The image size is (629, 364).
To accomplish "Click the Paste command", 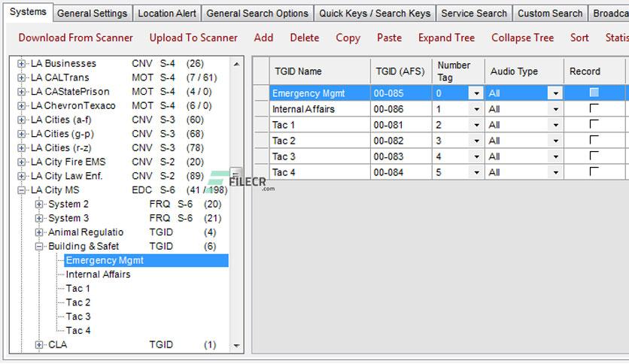I will [x=389, y=38].
